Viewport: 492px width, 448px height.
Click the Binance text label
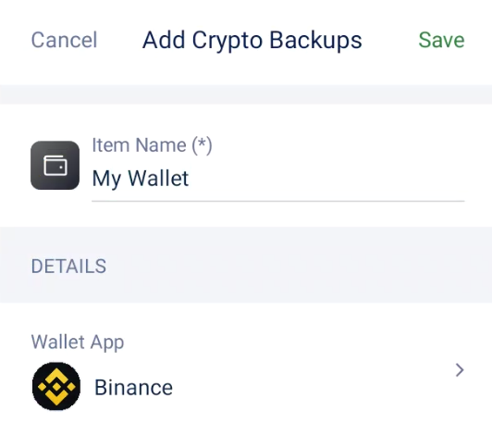[x=134, y=388]
